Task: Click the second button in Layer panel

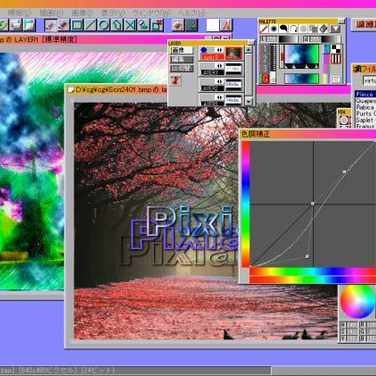Action: pyautogui.click(x=182, y=59)
